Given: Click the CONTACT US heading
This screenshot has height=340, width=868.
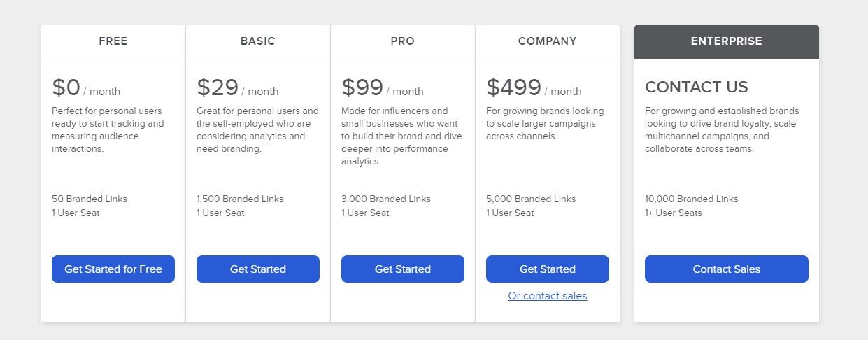Looking at the screenshot, I should point(697,87).
